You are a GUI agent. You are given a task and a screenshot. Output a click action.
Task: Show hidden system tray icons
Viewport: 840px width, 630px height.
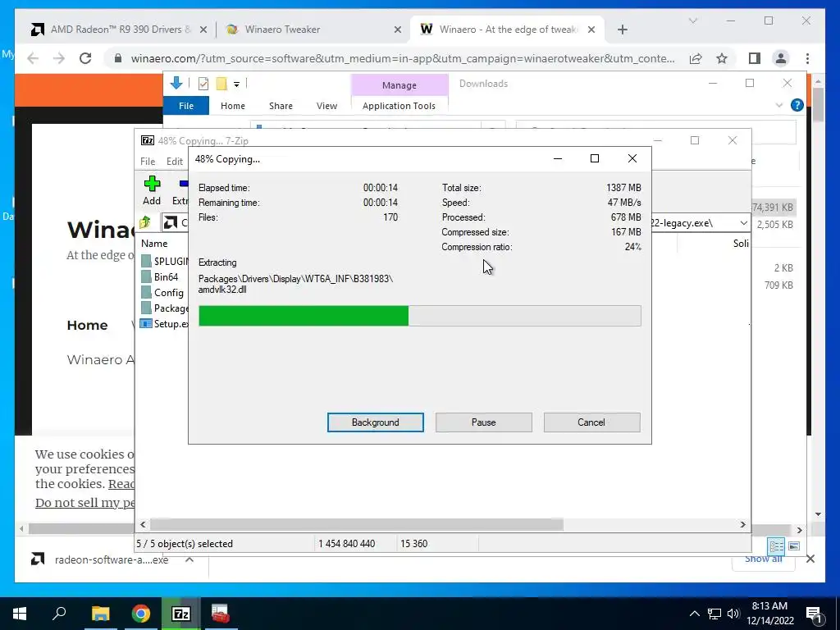pyautogui.click(x=694, y=614)
